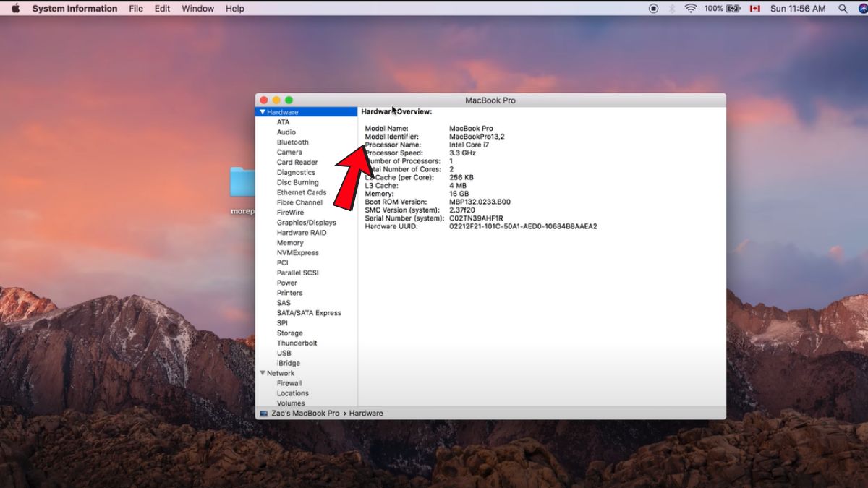Click the Boot ROM MBP132.0233.B00 value
The height and width of the screenshot is (488, 868).
[480, 202]
